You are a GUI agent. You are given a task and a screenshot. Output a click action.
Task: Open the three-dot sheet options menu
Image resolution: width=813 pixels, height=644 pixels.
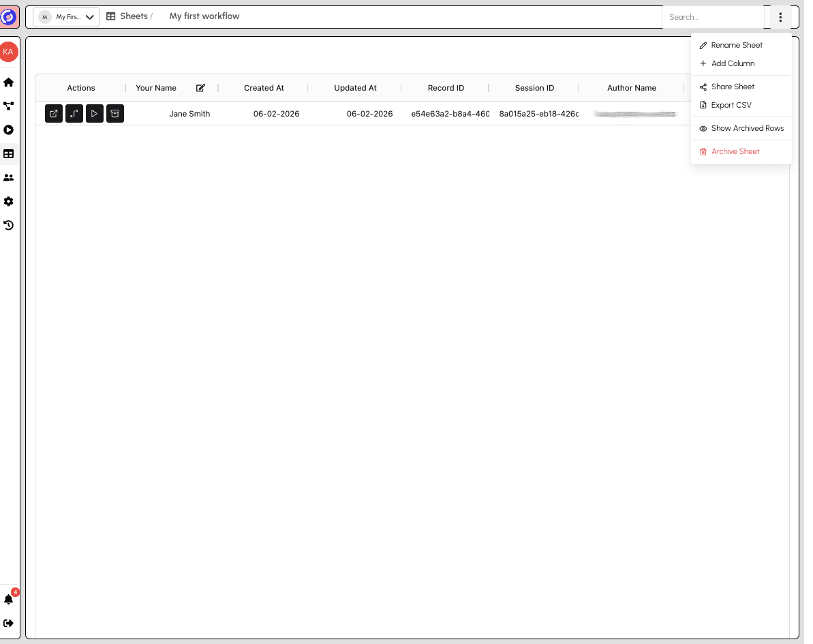780,17
